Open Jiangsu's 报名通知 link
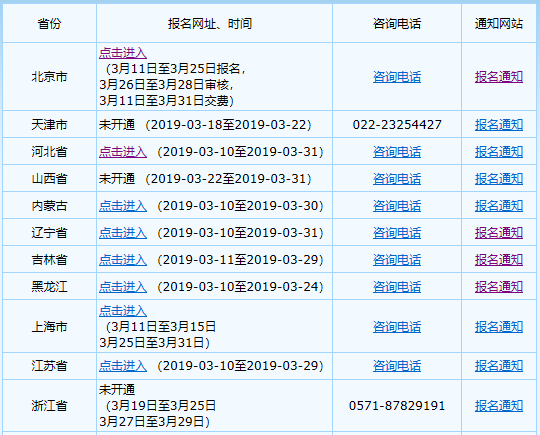 (x=499, y=366)
